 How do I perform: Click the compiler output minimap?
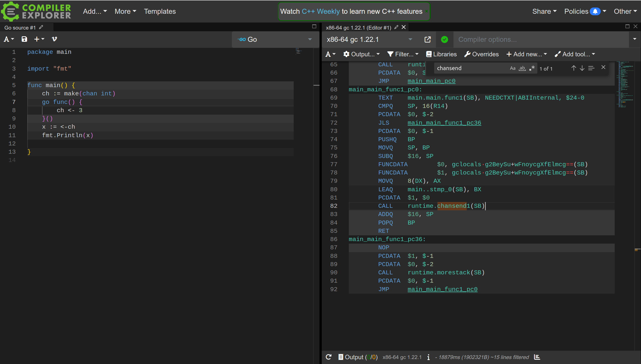tap(625, 85)
